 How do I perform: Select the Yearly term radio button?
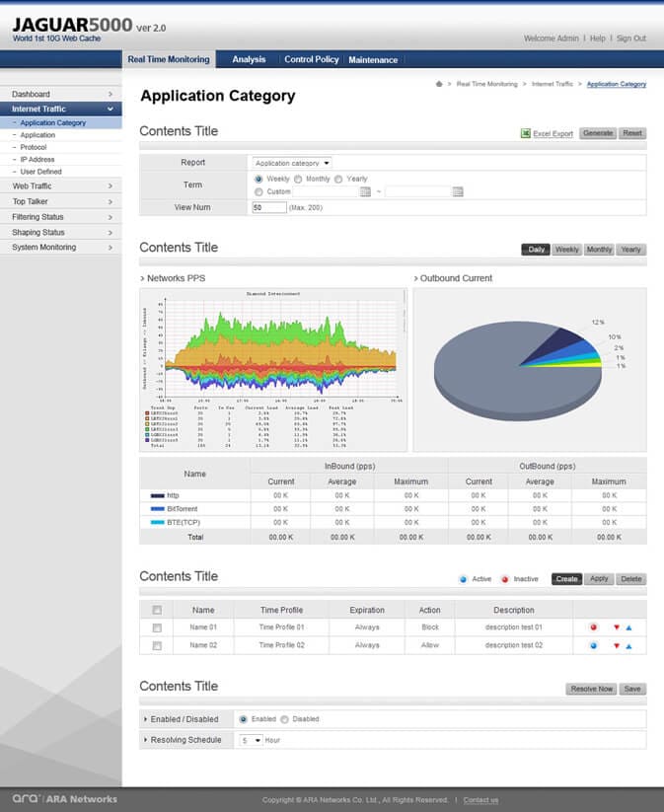[x=338, y=179]
